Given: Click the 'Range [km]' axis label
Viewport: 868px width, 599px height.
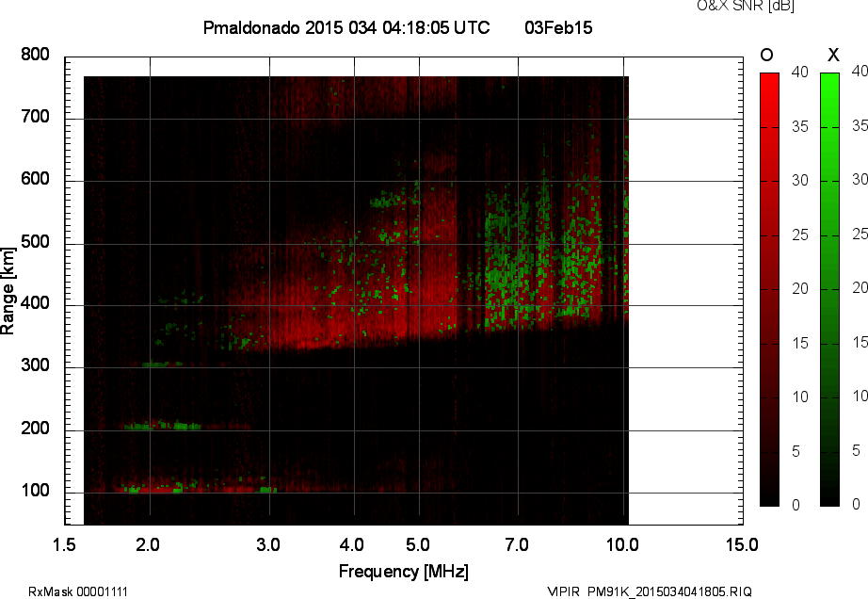Looking at the screenshot, I should pos(8,291).
